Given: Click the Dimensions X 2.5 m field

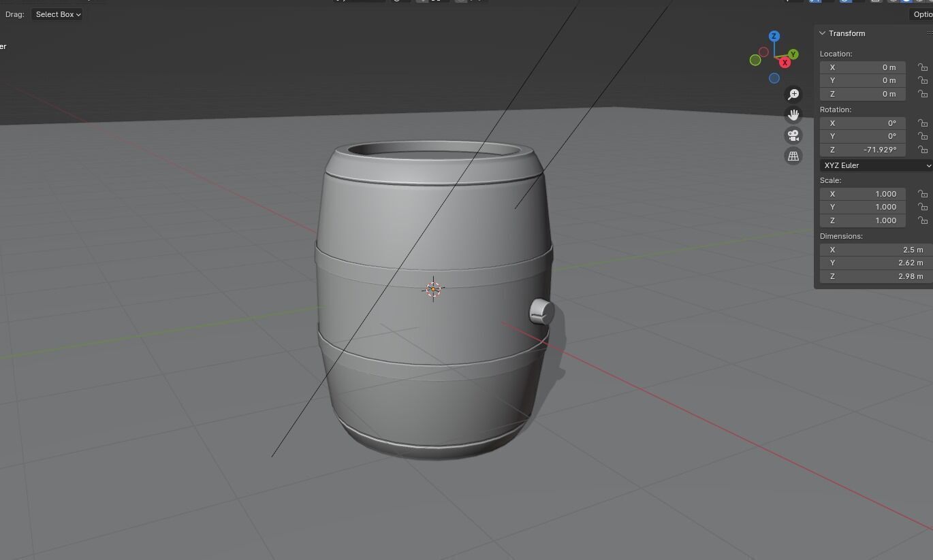Looking at the screenshot, I should (876, 250).
